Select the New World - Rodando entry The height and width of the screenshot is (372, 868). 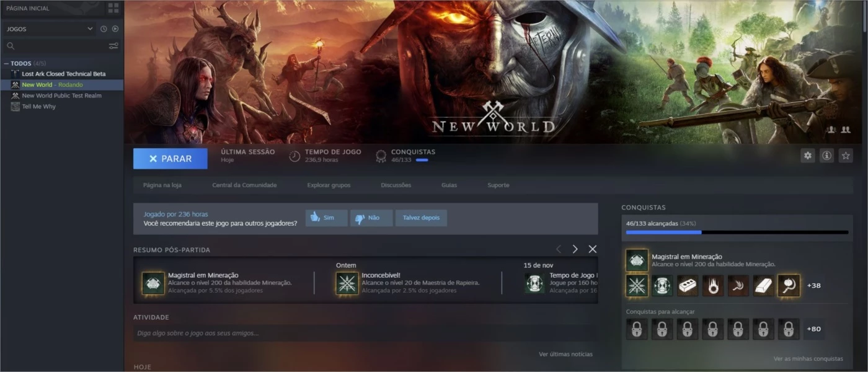[62, 85]
